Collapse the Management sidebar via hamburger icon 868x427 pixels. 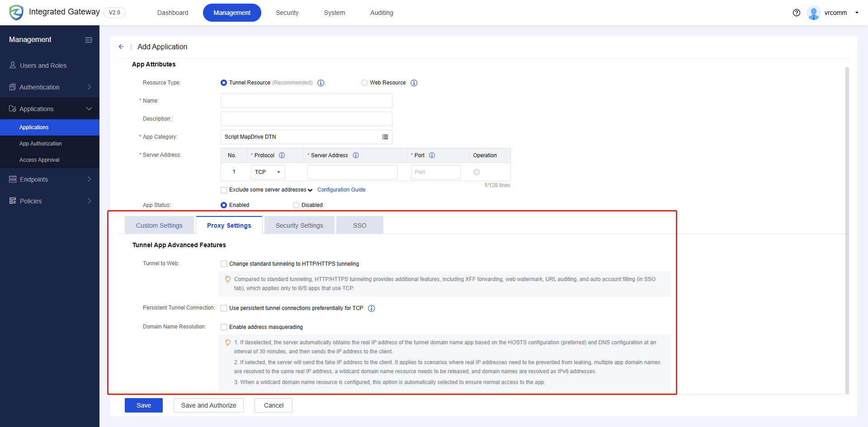89,40
